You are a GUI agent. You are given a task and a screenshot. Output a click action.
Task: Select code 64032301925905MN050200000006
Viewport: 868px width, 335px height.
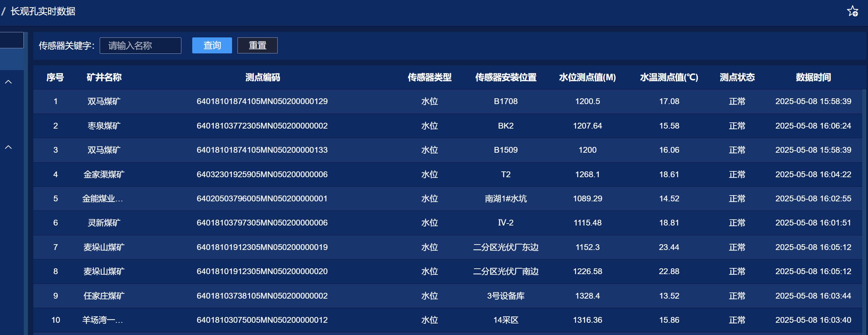click(x=262, y=174)
